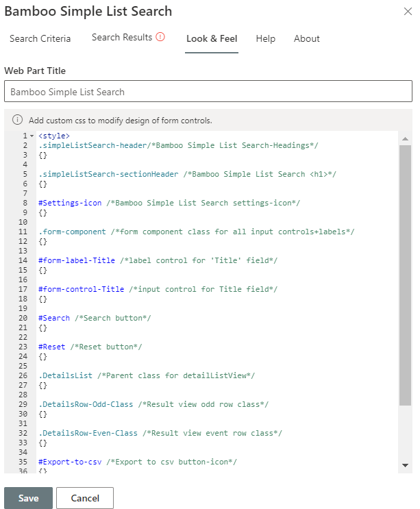Click the #Reset selector on line 23
The width and height of the screenshot is (420, 509).
point(51,347)
